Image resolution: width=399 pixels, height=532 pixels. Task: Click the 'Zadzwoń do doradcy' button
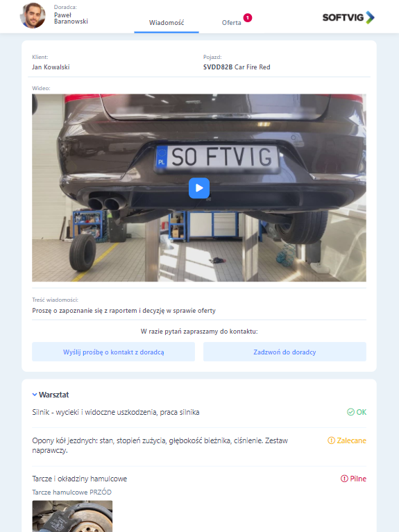tap(285, 352)
